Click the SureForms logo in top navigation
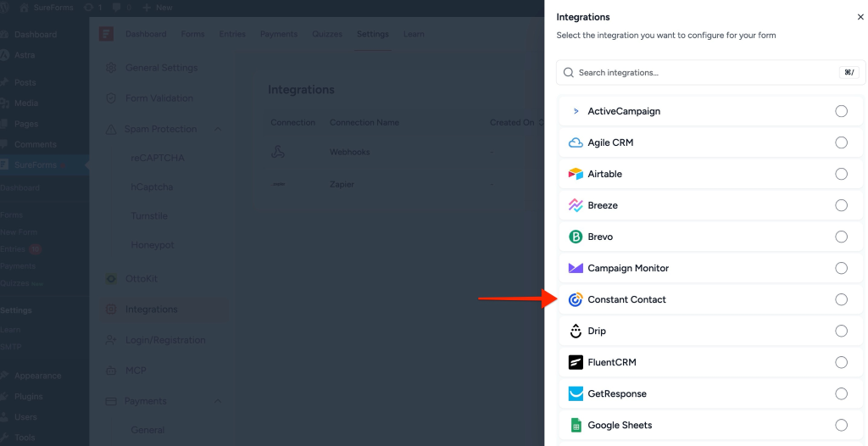Viewport: 868px width, 446px height. coord(106,34)
